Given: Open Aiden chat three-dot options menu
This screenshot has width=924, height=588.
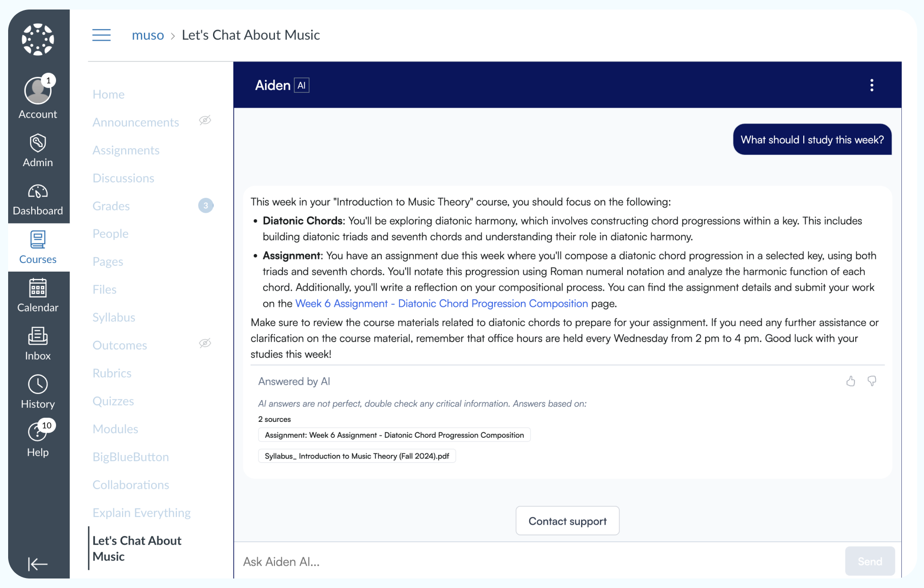Looking at the screenshot, I should point(872,85).
